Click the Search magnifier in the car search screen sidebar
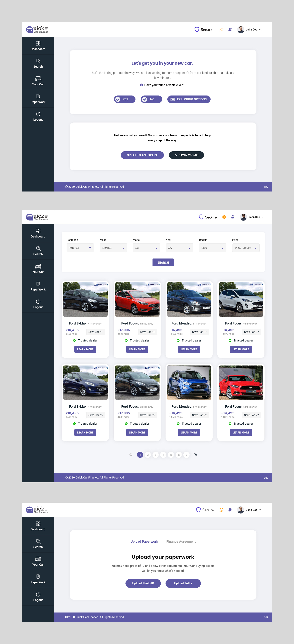 point(38,248)
